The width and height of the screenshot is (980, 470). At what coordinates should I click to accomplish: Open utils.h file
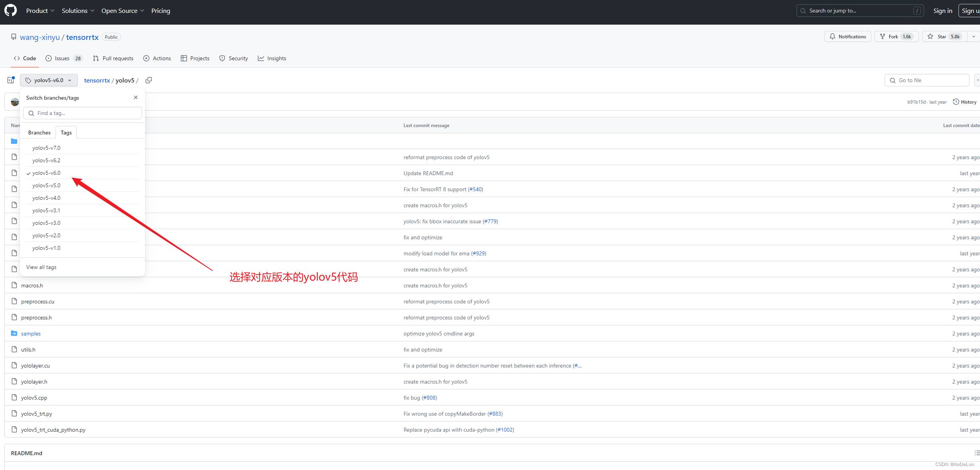point(28,350)
